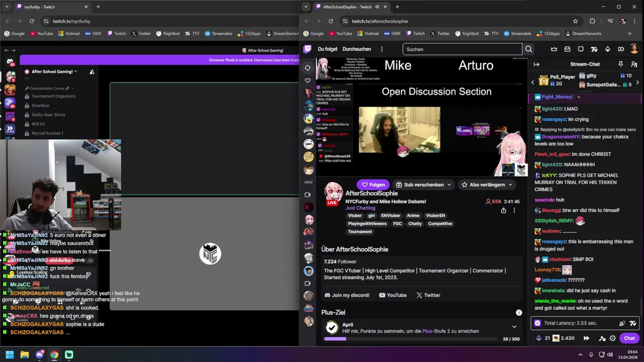Click the Vtuber tag
This screenshot has height=362, width=644.
355,216
